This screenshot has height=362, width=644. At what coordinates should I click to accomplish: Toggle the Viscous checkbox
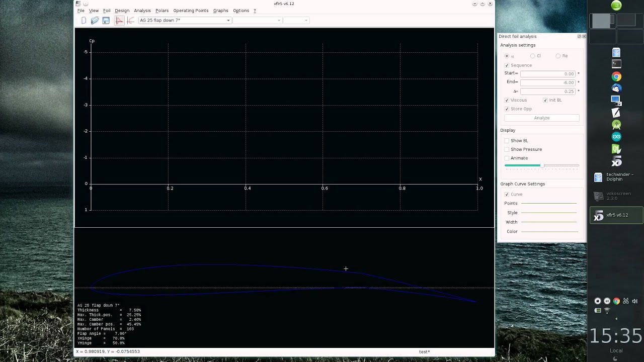click(507, 100)
